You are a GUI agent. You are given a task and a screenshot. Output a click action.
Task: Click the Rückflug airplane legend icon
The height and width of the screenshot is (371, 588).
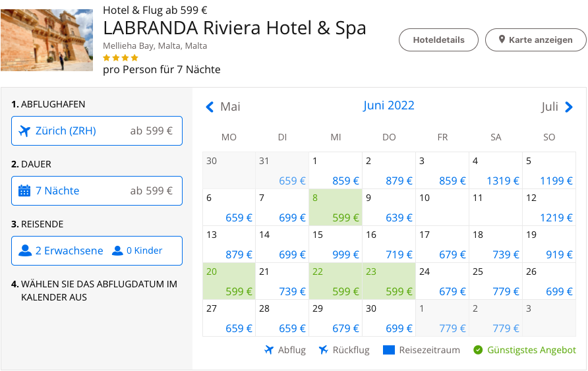(x=323, y=350)
